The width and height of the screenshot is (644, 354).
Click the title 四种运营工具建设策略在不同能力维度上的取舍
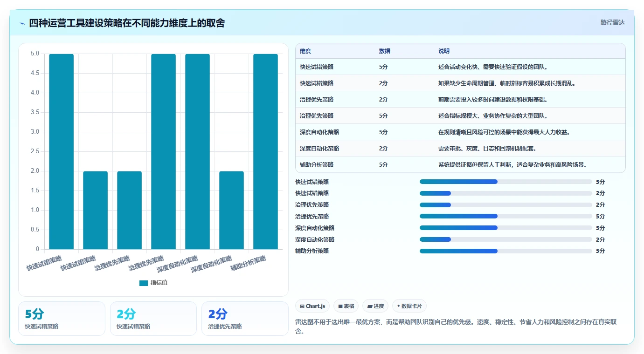(x=127, y=23)
